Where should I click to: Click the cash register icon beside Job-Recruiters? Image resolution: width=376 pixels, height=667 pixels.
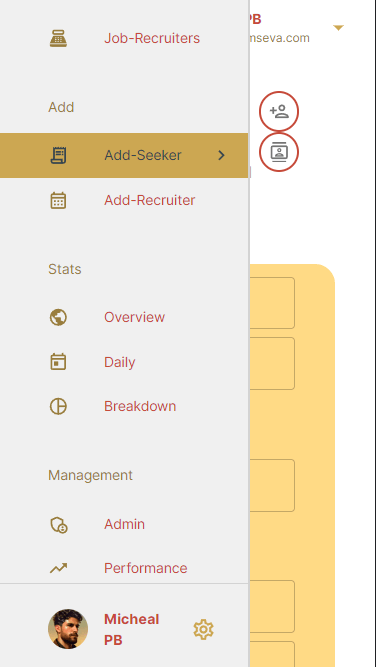[58, 38]
